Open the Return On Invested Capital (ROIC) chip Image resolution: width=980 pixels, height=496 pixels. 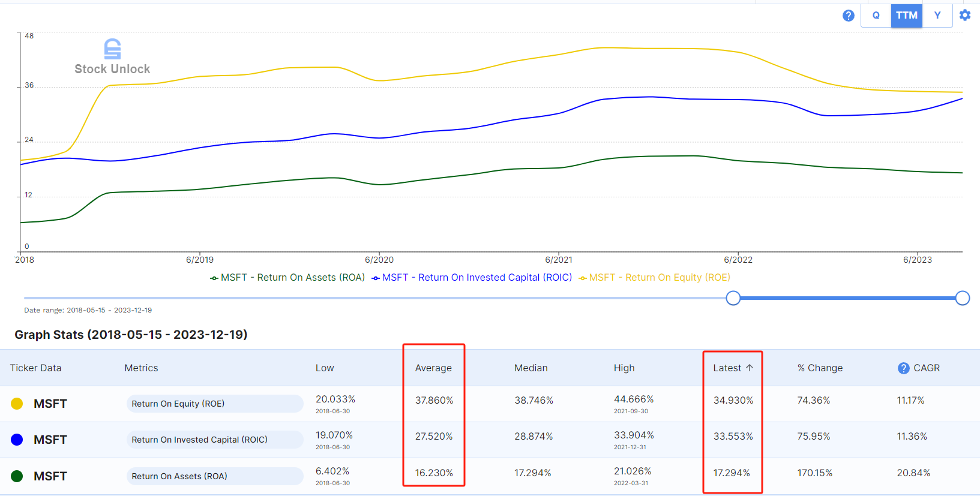coord(215,440)
